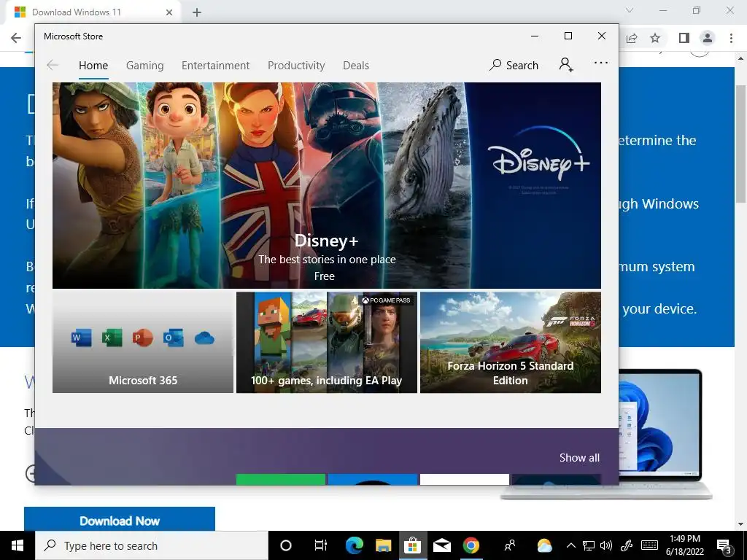The image size is (747, 560).
Task: Open the pen workspace tray icon
Action: 626,545
